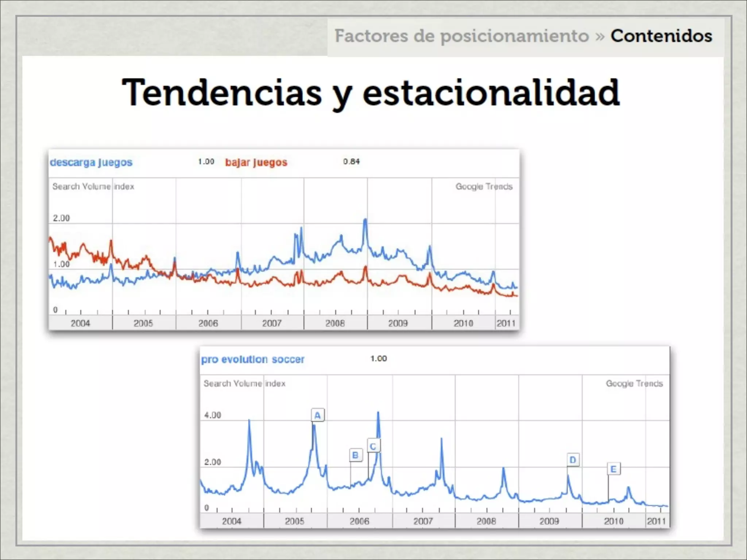
Task: Click the 2.00 axis value in soccer chart
Action: coord(213,462)
